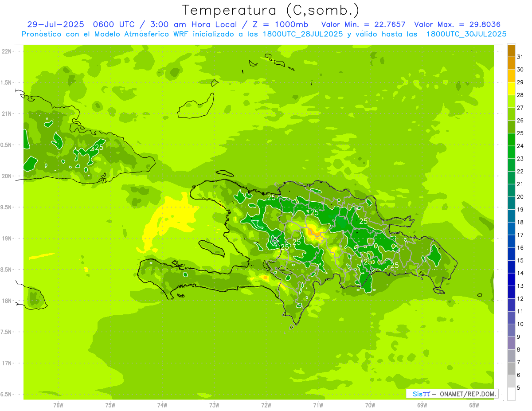
Task: Click the "1800UTC_30JUL2025" valid-until time
Action: tap(466, 34)
